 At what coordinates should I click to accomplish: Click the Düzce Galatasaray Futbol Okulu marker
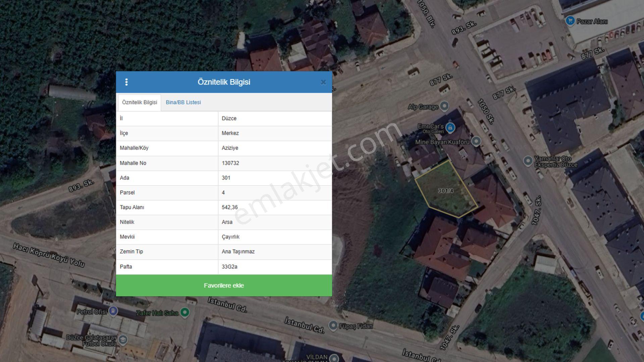pyautogui.click(x=123, y=340)
